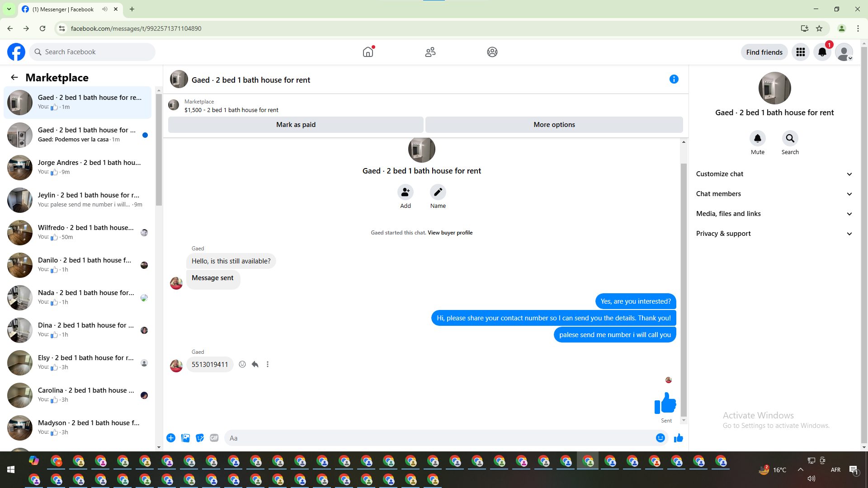Open Facebook Home tab

[x=368, y=52]
